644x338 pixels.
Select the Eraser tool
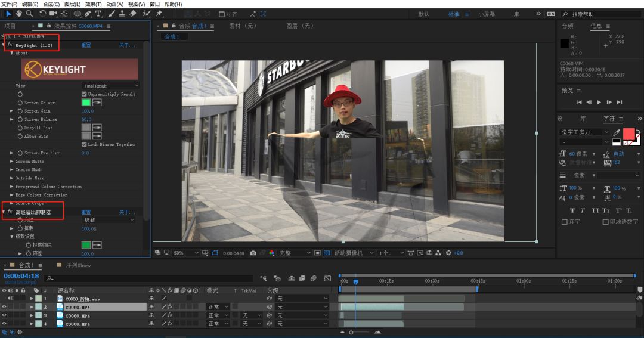click(133, 14)
